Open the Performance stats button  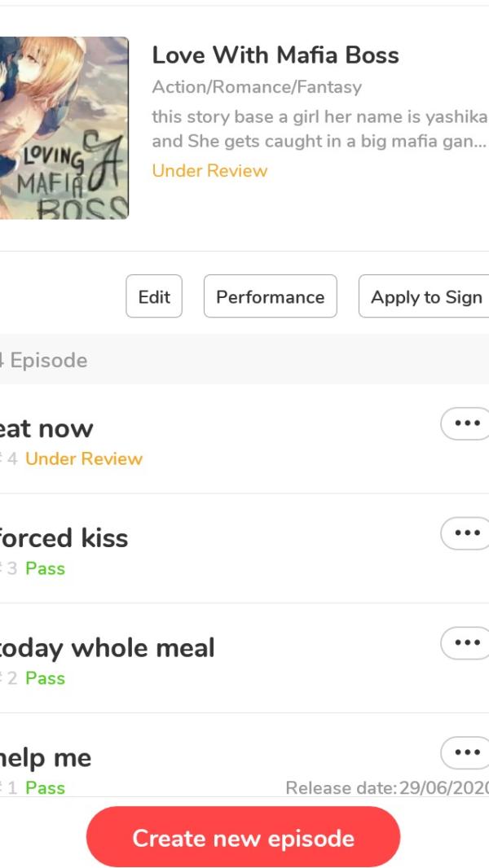tap(271, 296)
